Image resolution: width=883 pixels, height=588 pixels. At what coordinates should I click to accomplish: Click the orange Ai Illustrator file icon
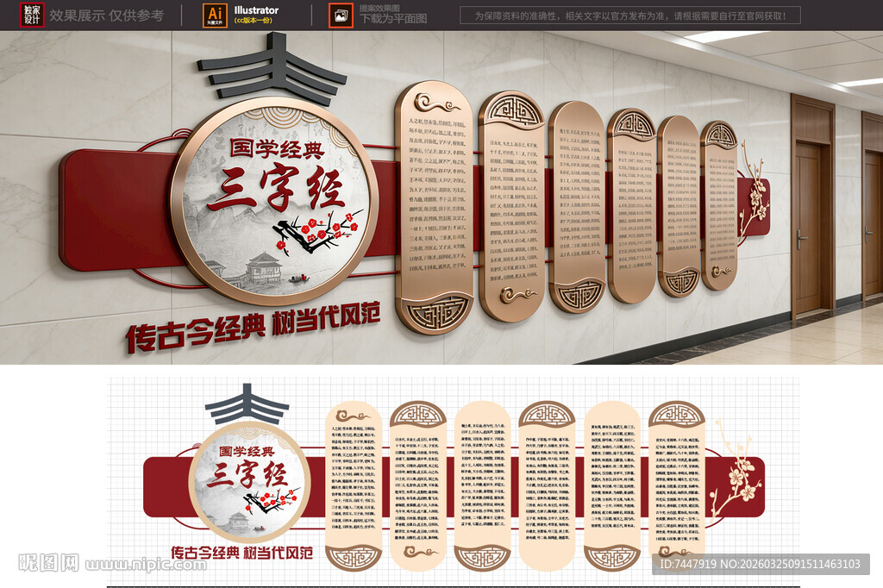pos(215,16)
